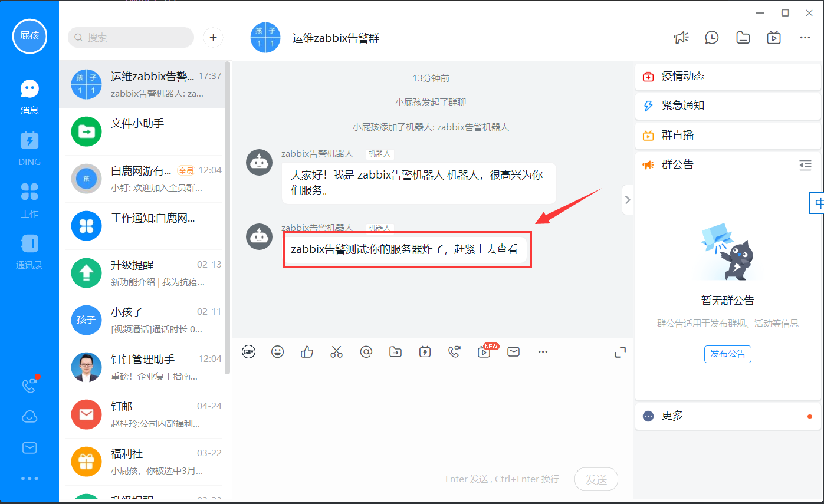
Task: Click the user avatar 屁孩
Action: pyautogui.click(x=29, y=35)
